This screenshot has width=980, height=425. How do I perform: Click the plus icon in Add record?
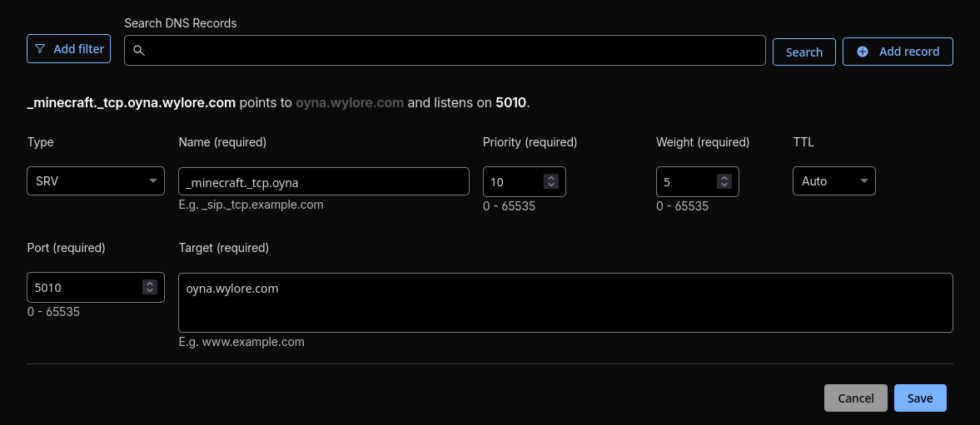(x=863, y=52)
